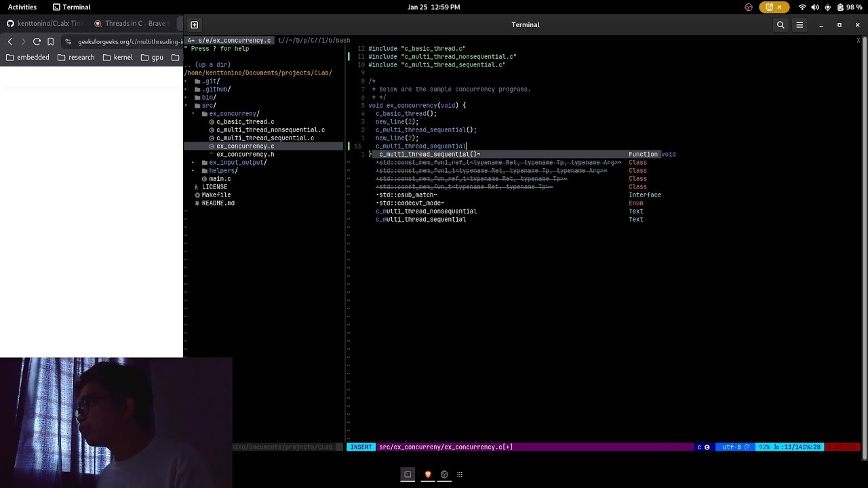Click the project path /home/kenttonino/Documents/projects/CLab/

pos(258,73)
